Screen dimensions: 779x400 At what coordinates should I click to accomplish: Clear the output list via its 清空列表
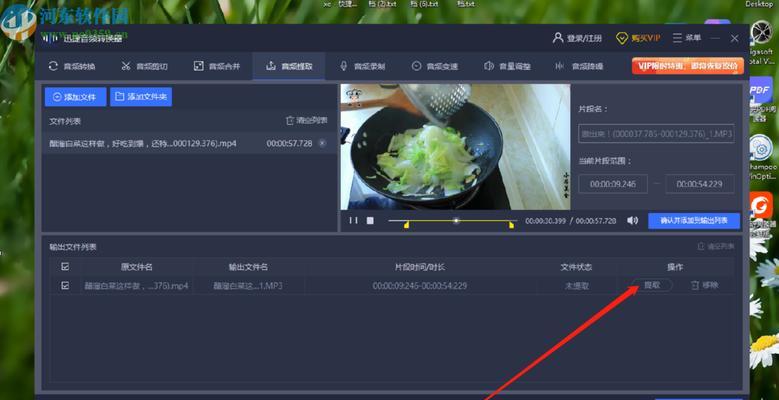[x=716, y=246]
